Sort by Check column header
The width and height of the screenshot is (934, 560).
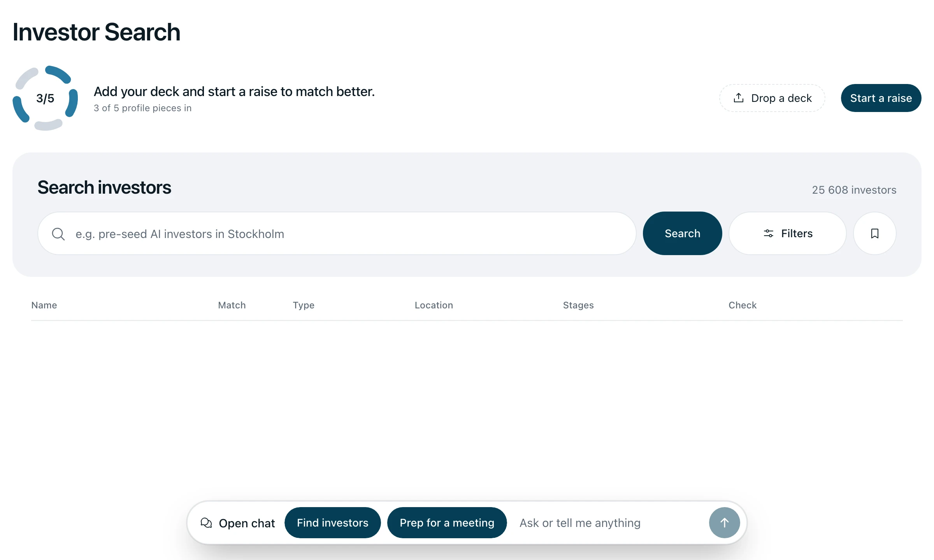(x=743, y=305)
